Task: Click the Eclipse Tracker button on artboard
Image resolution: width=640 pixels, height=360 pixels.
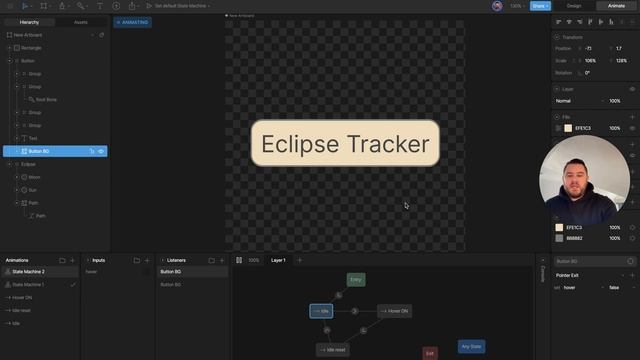Action: pos(345,143)
